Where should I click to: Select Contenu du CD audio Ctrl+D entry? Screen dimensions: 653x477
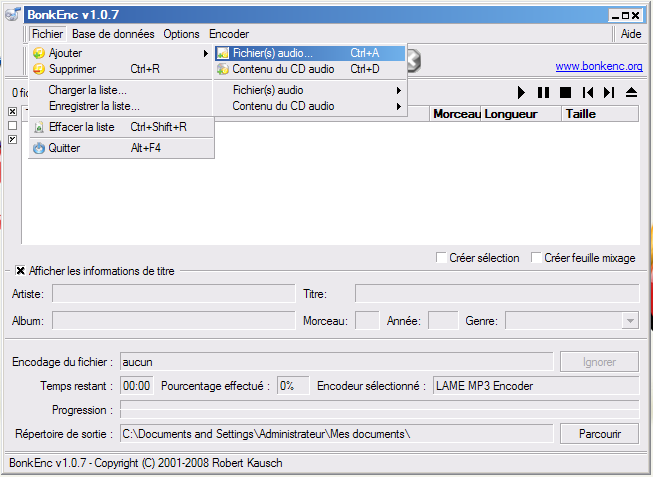tap(310, 69)
